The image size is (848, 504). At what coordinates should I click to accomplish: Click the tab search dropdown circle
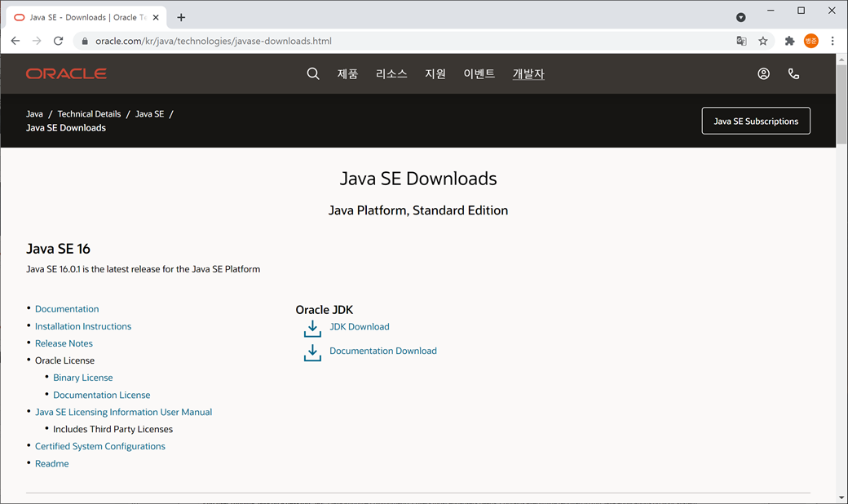pos(741,17)
